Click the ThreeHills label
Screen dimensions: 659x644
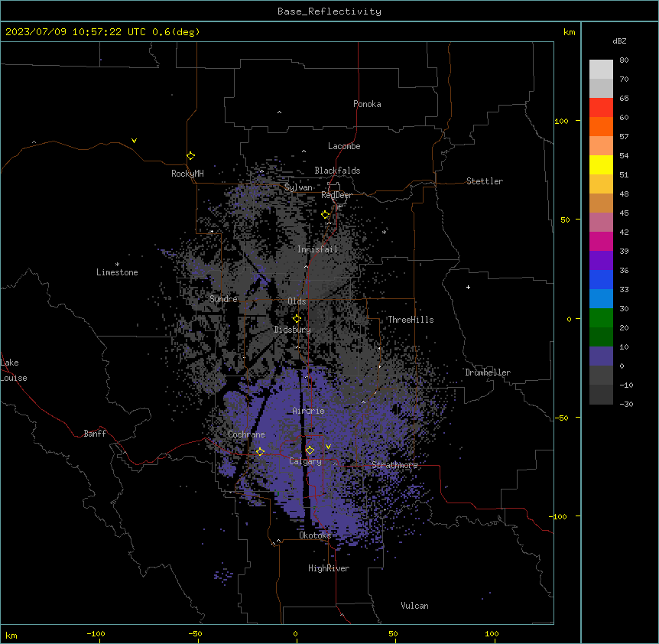click(411, 320)
